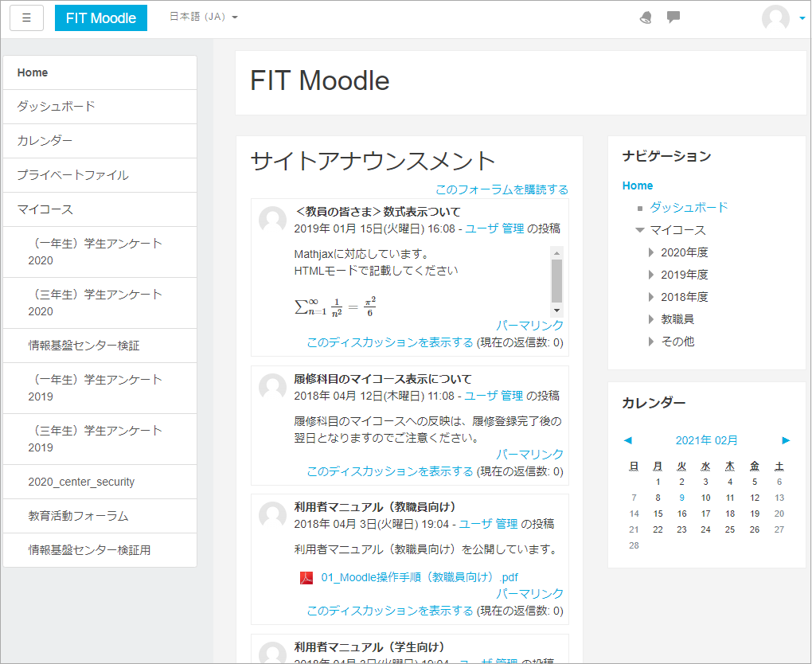Open 2020_center_security course in sidebar
This screenshot has height=664, width=812.
(100, 482)
